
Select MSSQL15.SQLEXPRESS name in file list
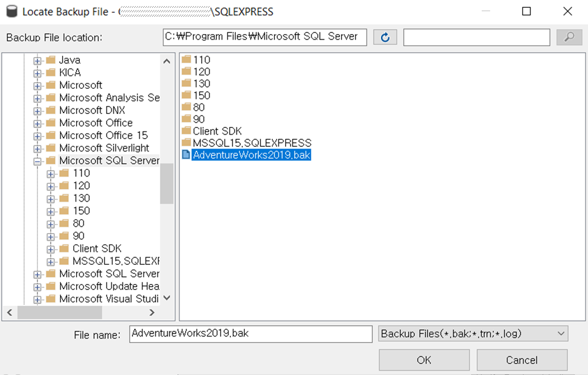(x=252, y=143)
